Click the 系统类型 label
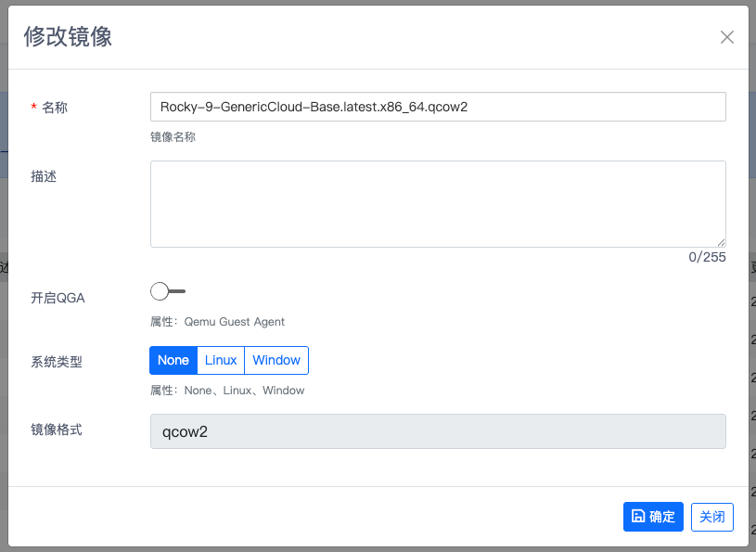756x552 pixels. (57, 362)
